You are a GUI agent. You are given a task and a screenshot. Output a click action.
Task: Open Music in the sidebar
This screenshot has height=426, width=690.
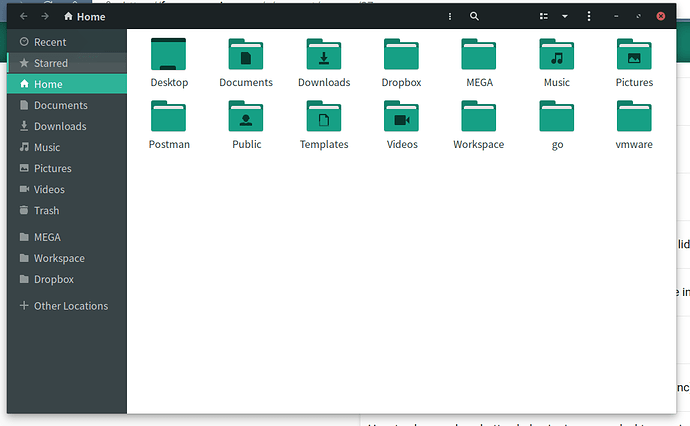pyautogui.click(x=67, y=147)
